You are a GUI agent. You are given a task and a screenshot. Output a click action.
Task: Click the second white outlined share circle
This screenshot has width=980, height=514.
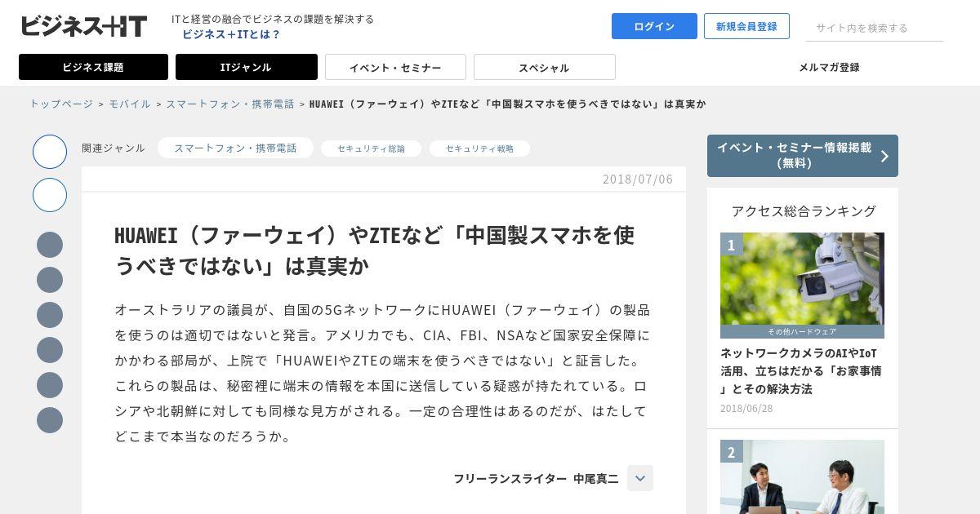[x=50, y=195]
